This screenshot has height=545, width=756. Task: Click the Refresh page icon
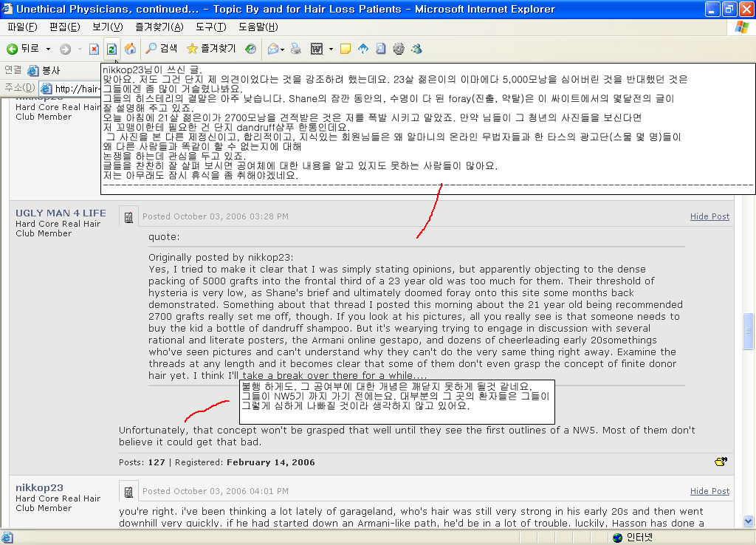(x=111, y=49)
